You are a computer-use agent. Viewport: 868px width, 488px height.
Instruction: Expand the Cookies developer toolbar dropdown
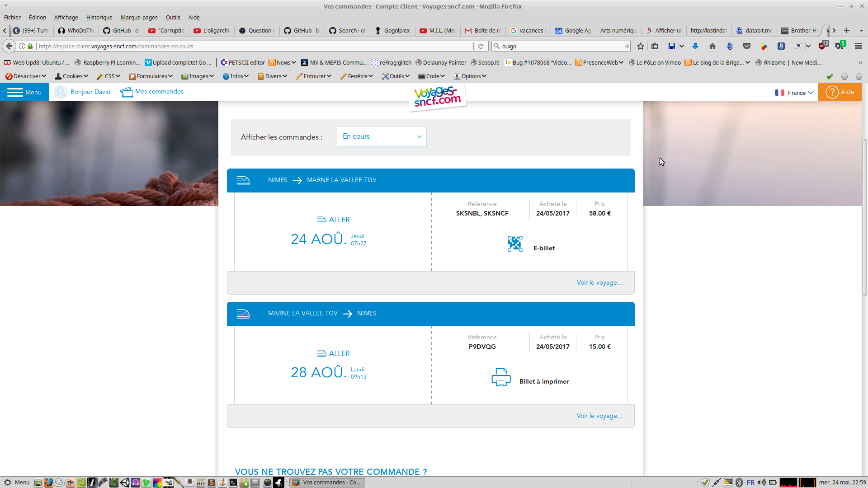click(72, 76)
